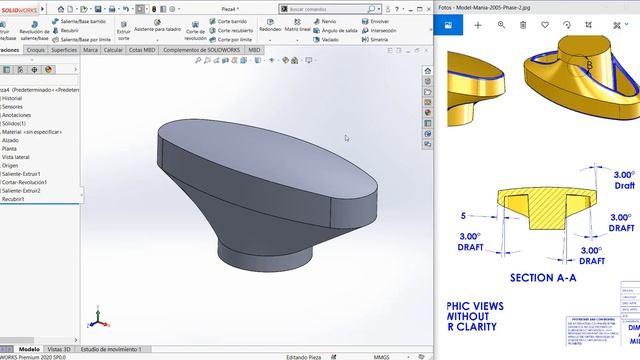Viewport: 640px width, 360px height.
Task: Zoom the photo with the magnifier in Fotos
Action: (x=501, y=25)
